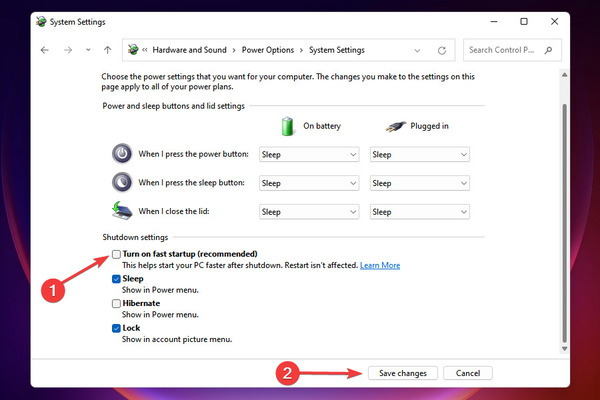The height and width of the screenshot is (400, 600).
Task: Open power button On battery dropdown
Action: [x=309, y=155]
